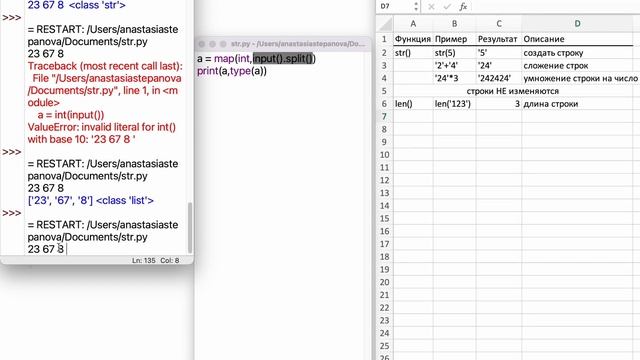Click cell containing 'Описание'

pyautogui.click(x=578, y=39)
